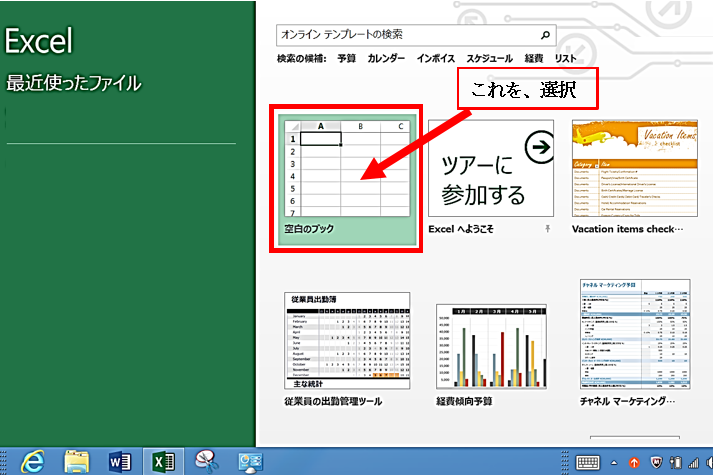
Task: Click the Vacation items check… label
Action: point(627,229)
